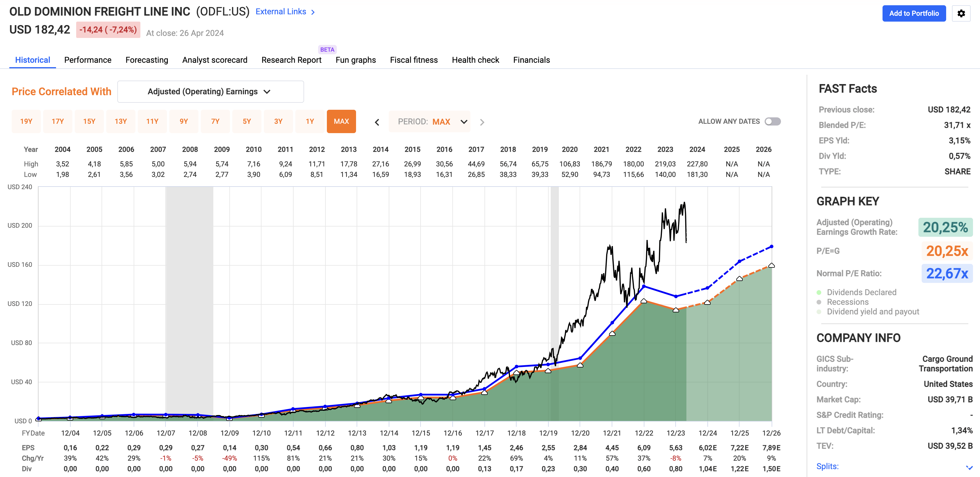Click the 2023 Low value 140,00
The image size is (980, 477).
[x=665, y=175]
